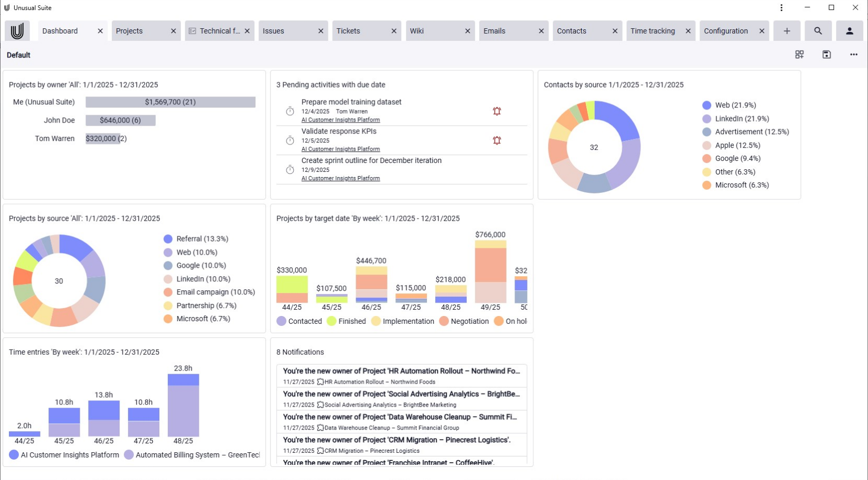Open the user profile icon
Screen dimensions: 868x480
(x=850, y=30)
